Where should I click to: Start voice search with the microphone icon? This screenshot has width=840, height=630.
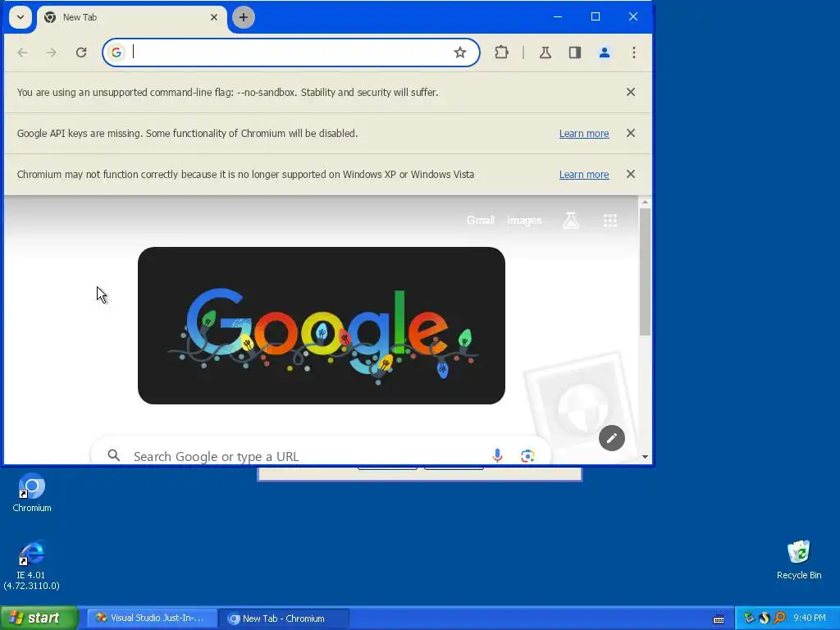click(497, 455)
